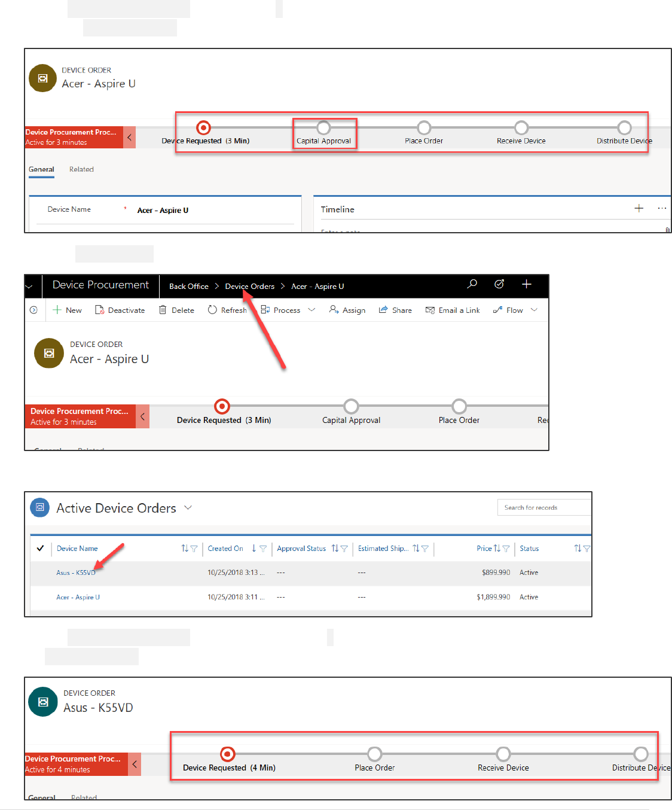Collapse the process bar chevron in the Timeline form

pos(129,137)
